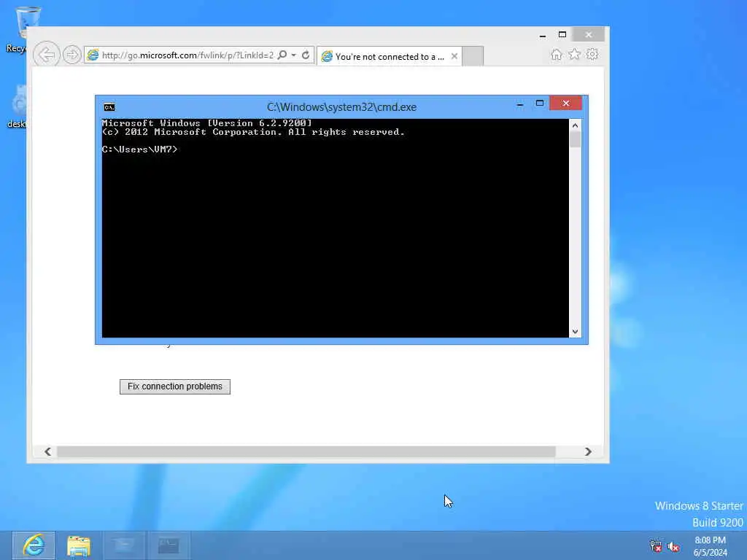Open the muted volume tray icon
The height and width of the screenshot is (560, 747).
pyautogui.click(x=673, y=547)
